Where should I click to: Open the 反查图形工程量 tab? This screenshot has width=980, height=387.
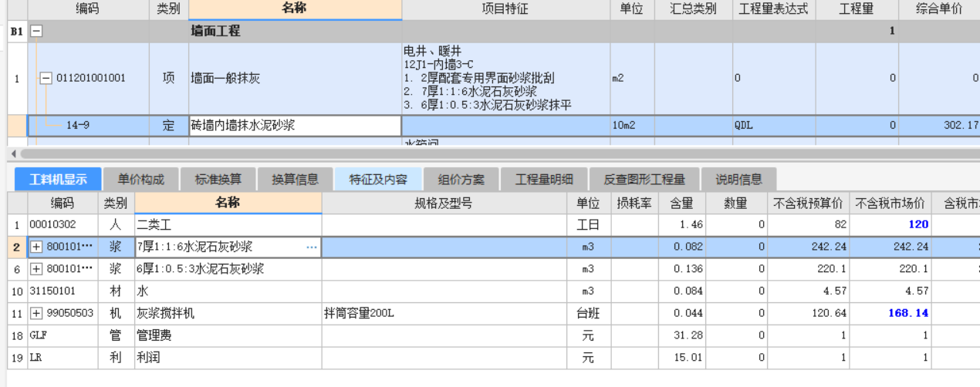(644, 180)
